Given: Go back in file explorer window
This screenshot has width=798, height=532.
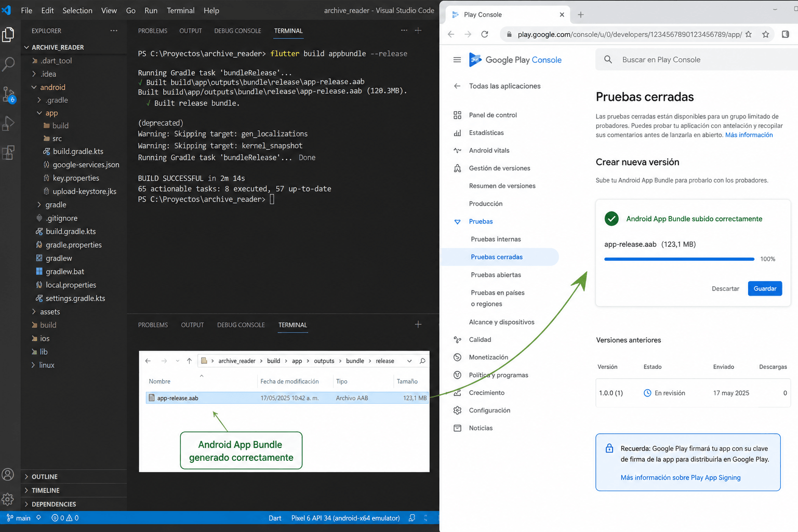Looking at the screenshot, I should click(148, 361).
